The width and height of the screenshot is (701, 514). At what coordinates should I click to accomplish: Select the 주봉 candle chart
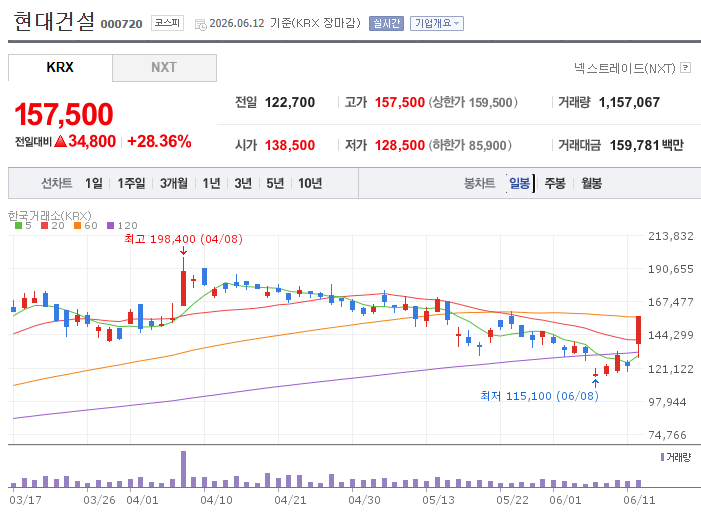coord(555,183)
